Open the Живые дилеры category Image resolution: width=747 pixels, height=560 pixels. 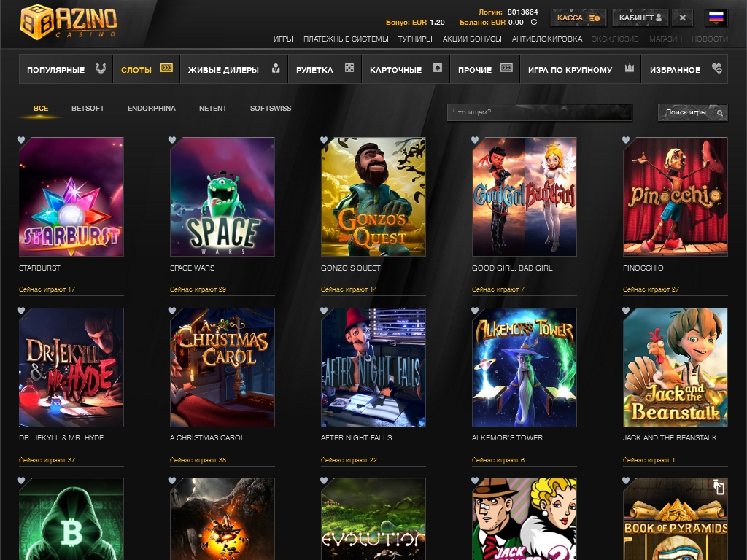pos(233,70)
